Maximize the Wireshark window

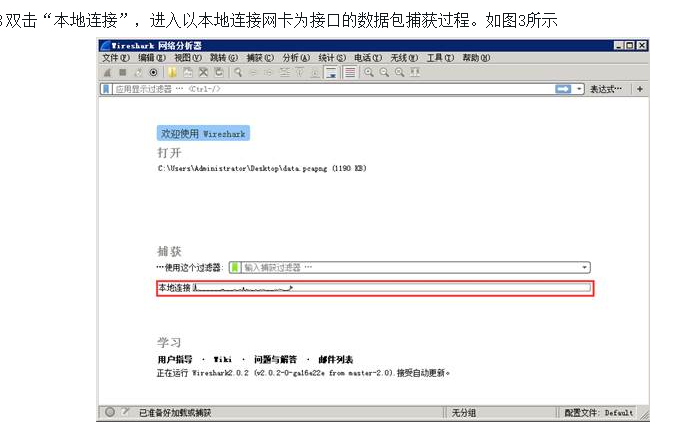[x=630, y=45]
